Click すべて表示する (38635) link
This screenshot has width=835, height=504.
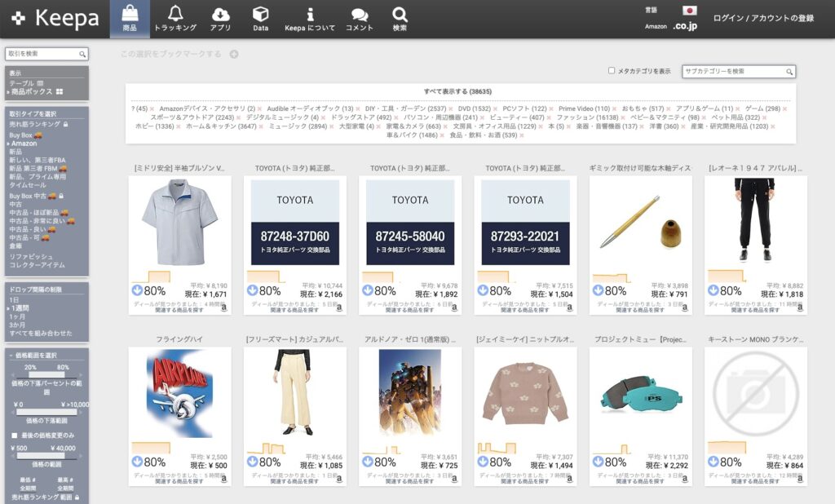457,92
